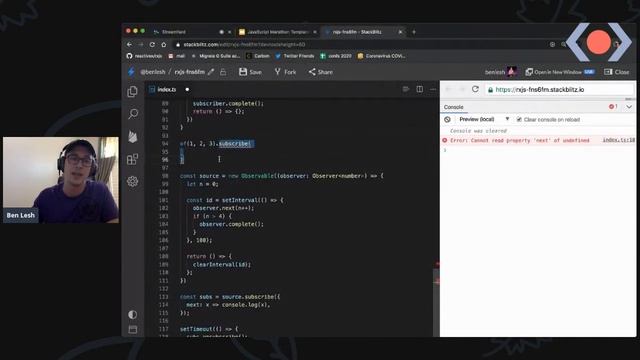Collapse the console with the chevron
This screenshot has height=360, width=640.
629,107
